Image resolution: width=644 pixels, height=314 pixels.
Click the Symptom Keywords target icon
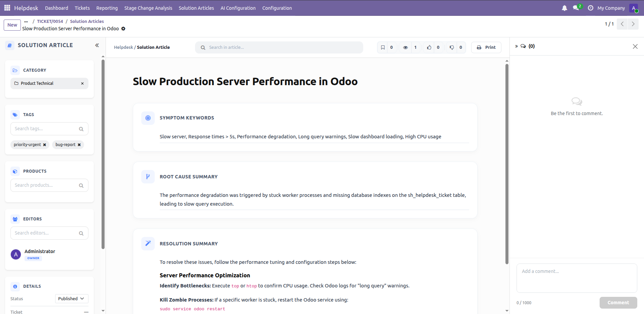[148, 118]
